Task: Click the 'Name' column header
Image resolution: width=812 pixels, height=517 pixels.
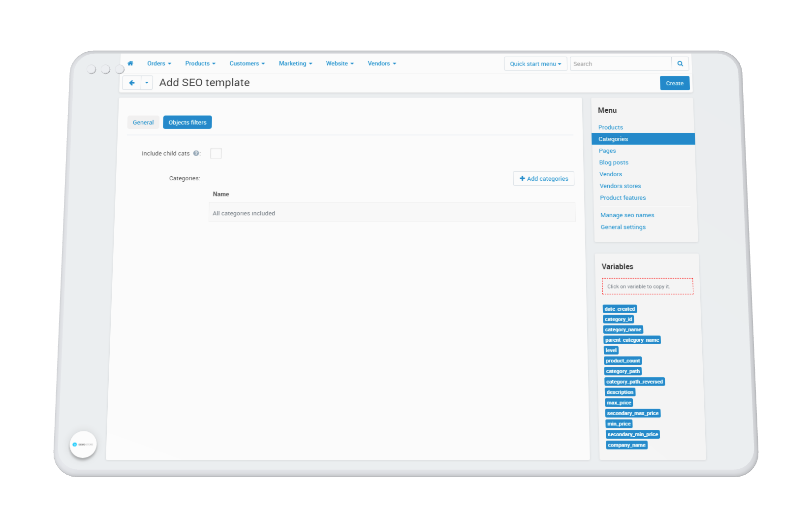Action: pyautogui.click(x=221, y=194)
